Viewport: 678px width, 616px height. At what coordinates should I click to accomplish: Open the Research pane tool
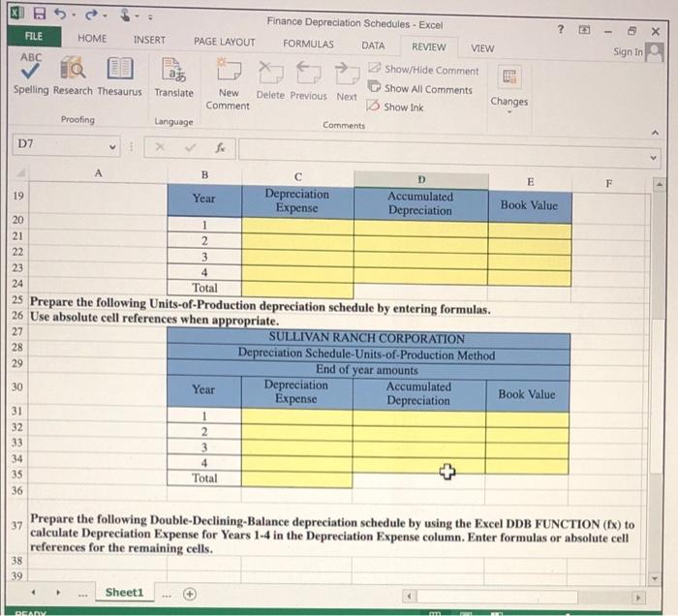[73, 76]
